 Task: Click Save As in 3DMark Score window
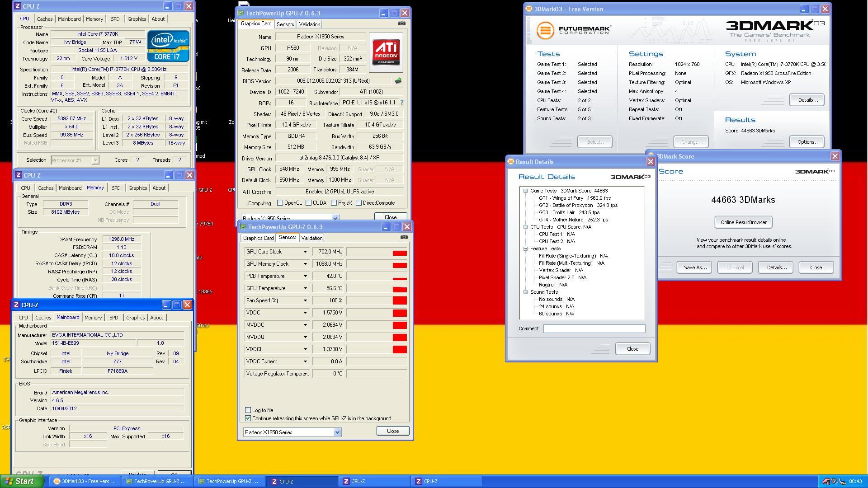tap(695, 267)
